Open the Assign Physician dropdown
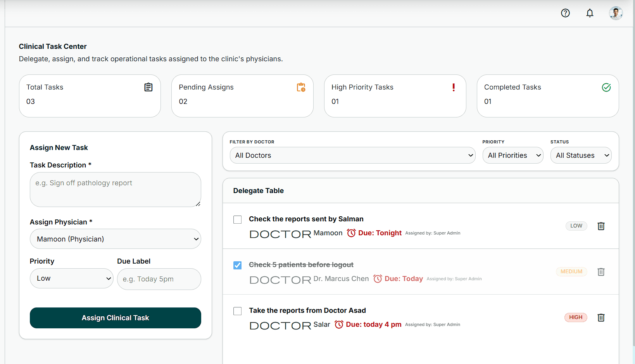Viewport: 635px width, 364px height. coord(116,239)
